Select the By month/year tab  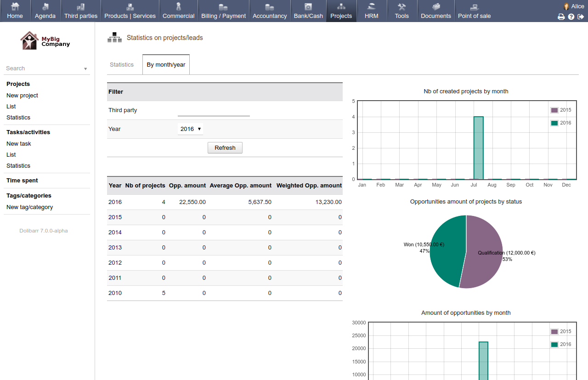[x=166, y=65]
